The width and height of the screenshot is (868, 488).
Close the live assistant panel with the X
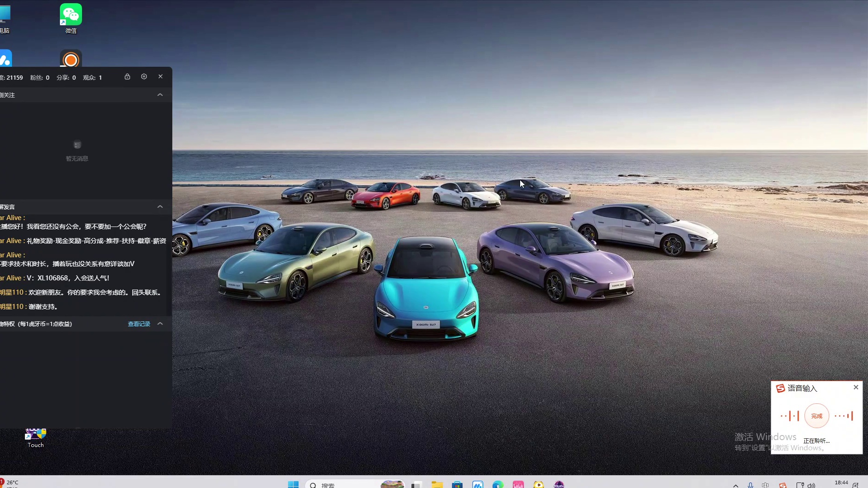pos(160,76)
